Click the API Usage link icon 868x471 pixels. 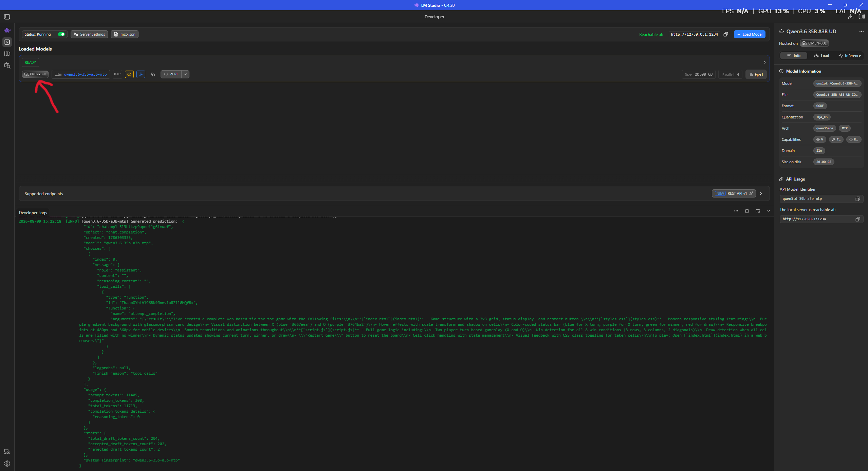tap(781, 179)
